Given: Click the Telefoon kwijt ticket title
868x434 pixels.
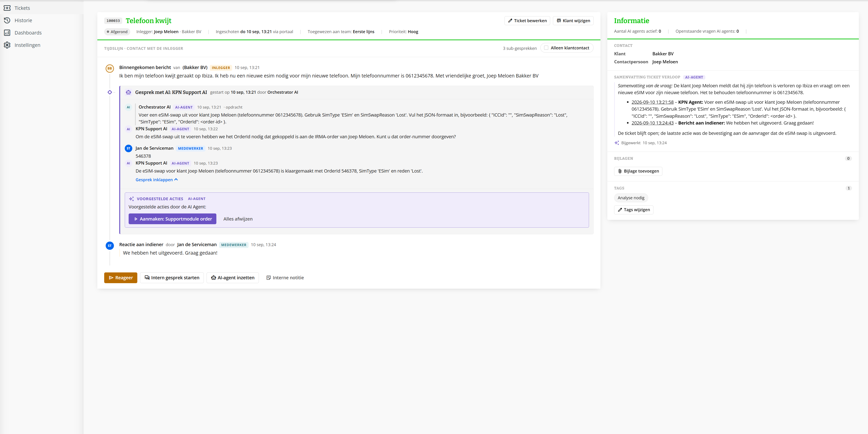Looking at the screenshot, I should (x=148, y=21).
